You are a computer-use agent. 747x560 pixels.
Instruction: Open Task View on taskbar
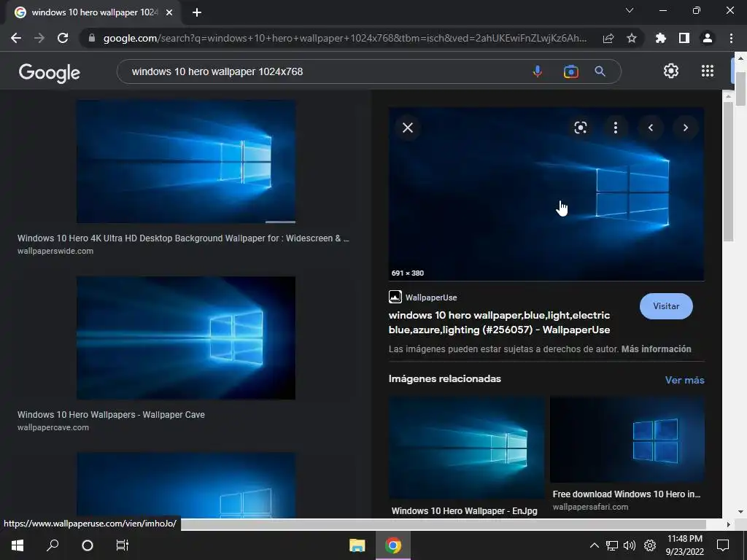[123, 545]
